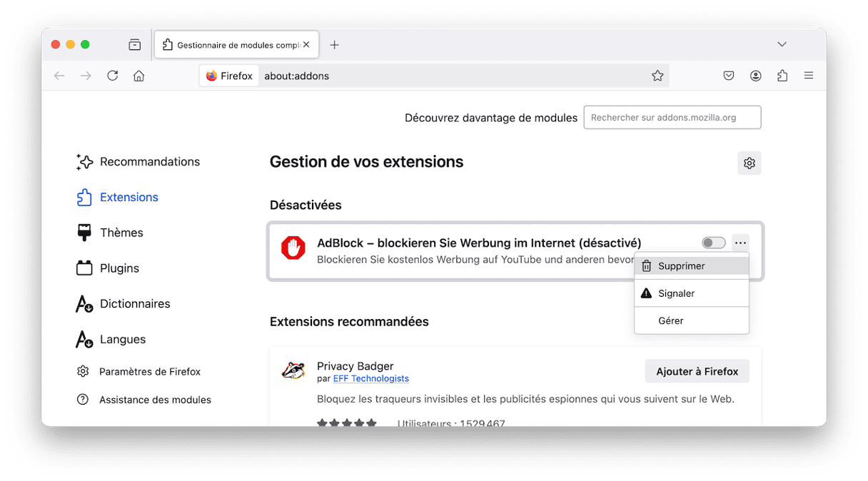The width and height of the screenshot is (868, 481).
Task: Open the extensions gear tools button
Action: point(750,163)
